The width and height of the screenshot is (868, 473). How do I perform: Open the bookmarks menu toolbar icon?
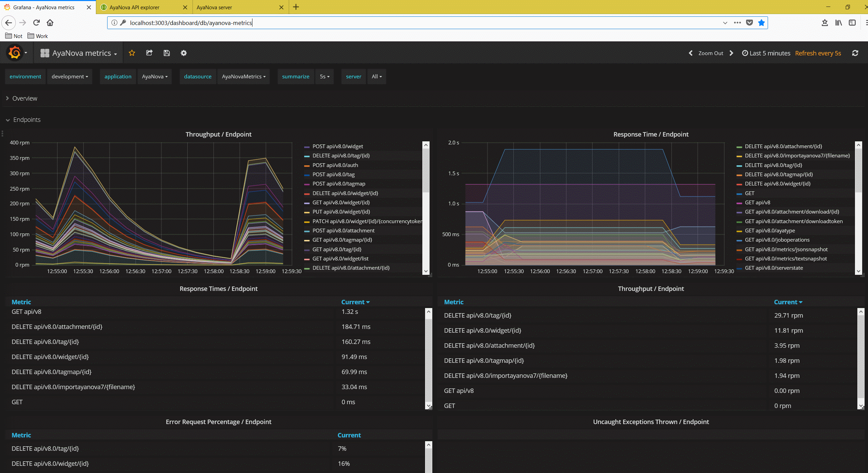tap(824, 23)
